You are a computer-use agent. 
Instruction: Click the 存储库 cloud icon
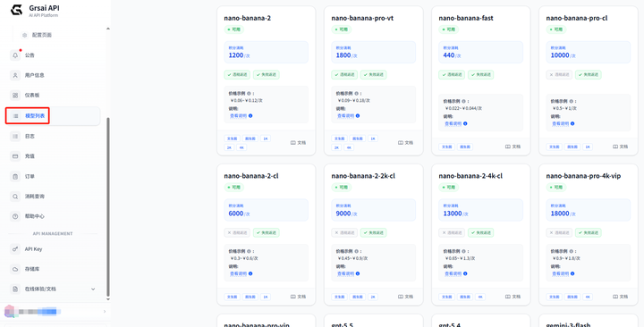coord(15,269)
